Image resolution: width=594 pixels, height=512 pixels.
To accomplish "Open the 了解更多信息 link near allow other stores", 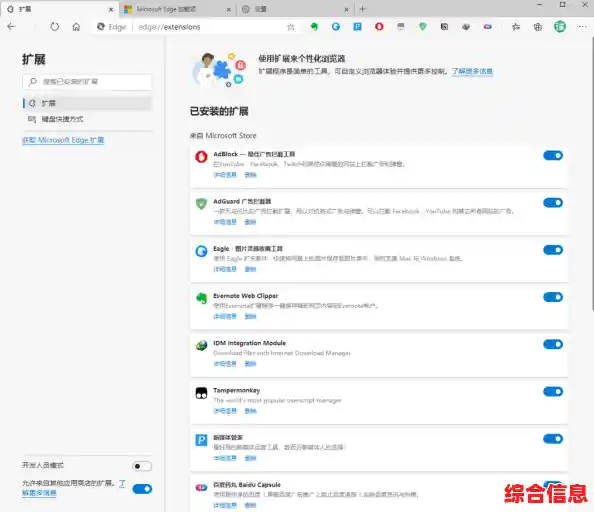I will pyautogui.click(x=39, y=493).
